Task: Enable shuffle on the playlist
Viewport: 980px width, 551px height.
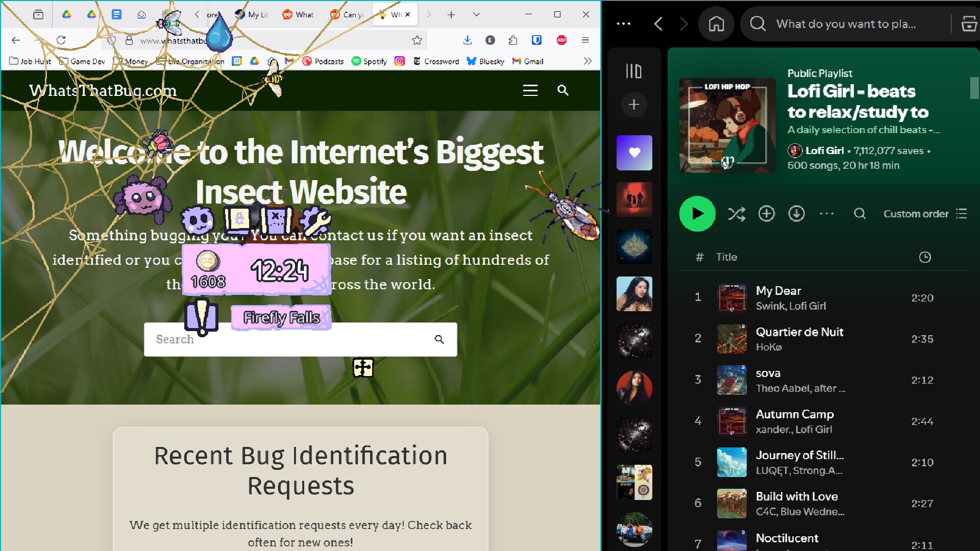Action: 737,214
